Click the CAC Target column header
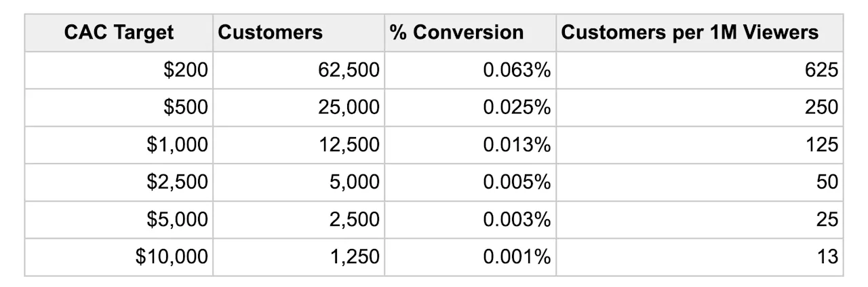 [119, 32]
